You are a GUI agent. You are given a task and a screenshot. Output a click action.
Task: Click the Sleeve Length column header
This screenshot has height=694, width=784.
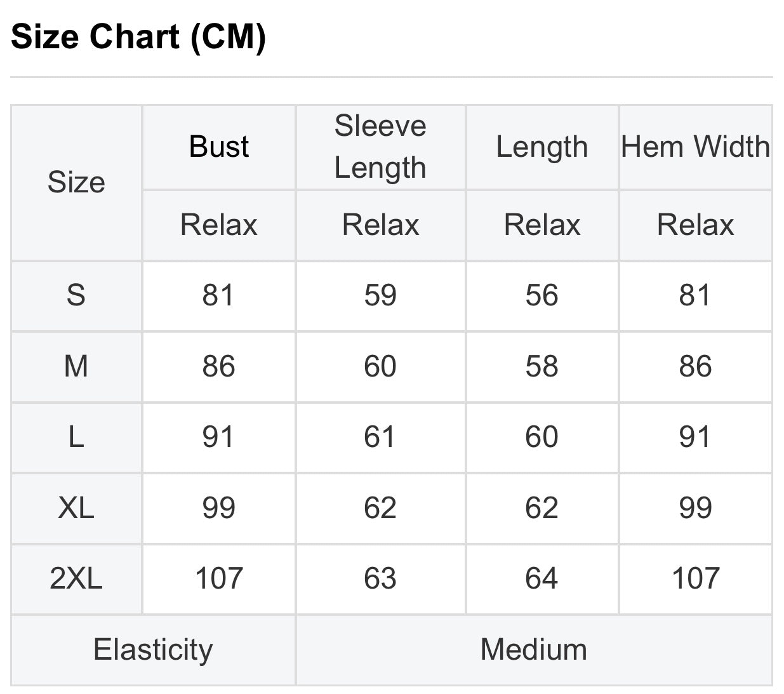(380, 147)
